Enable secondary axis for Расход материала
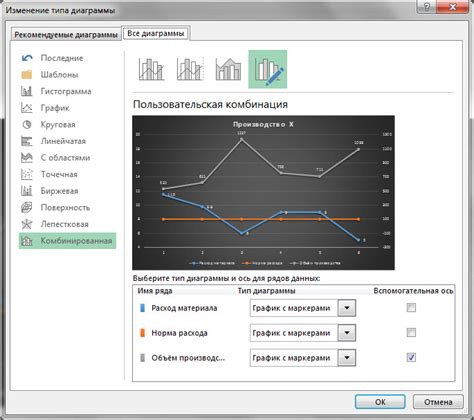This screenshot has width=474, height=420. [411, 307]
